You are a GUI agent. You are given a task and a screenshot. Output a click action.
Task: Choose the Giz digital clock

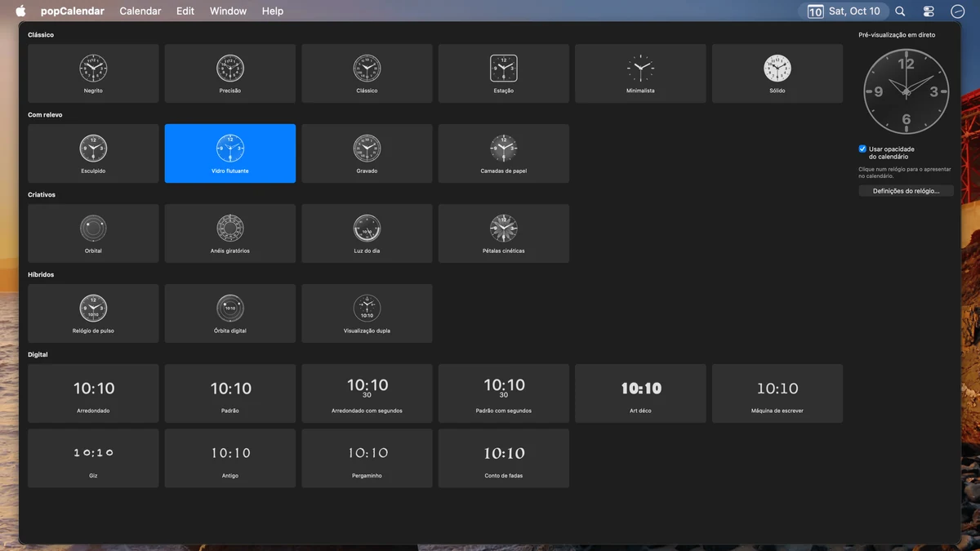93,459
